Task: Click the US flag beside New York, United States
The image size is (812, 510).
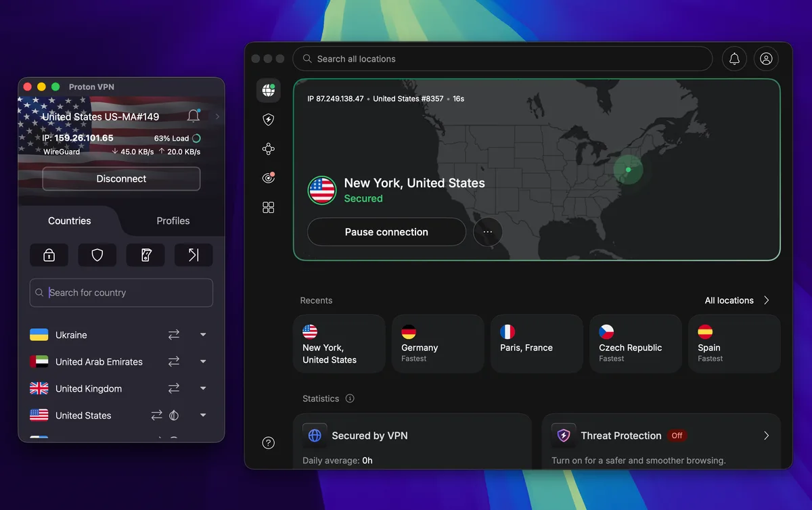Action: [x=322, y=190]
